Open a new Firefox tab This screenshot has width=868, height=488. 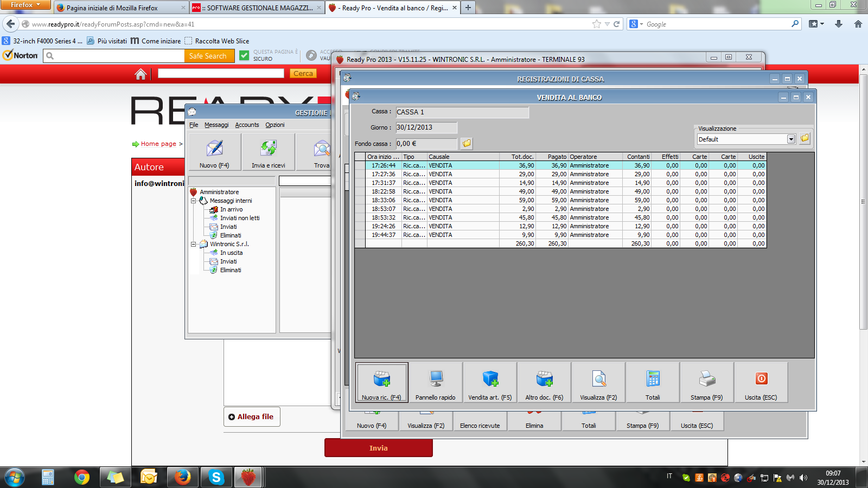click(x=468, y=8)
